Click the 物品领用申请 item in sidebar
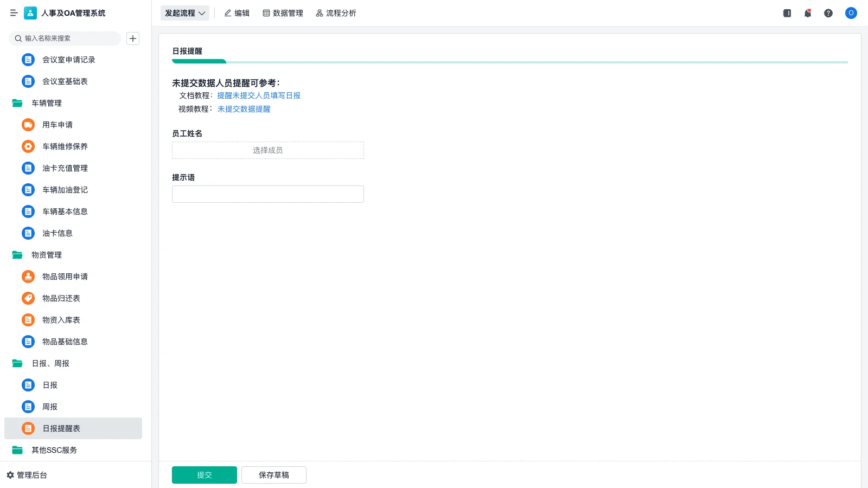 [x=65, y=277]
